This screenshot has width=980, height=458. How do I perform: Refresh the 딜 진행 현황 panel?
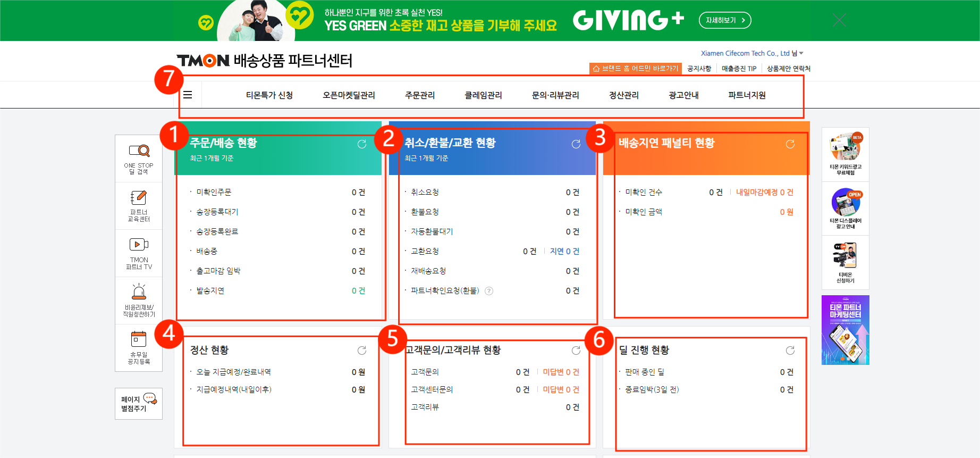[790, 351]
